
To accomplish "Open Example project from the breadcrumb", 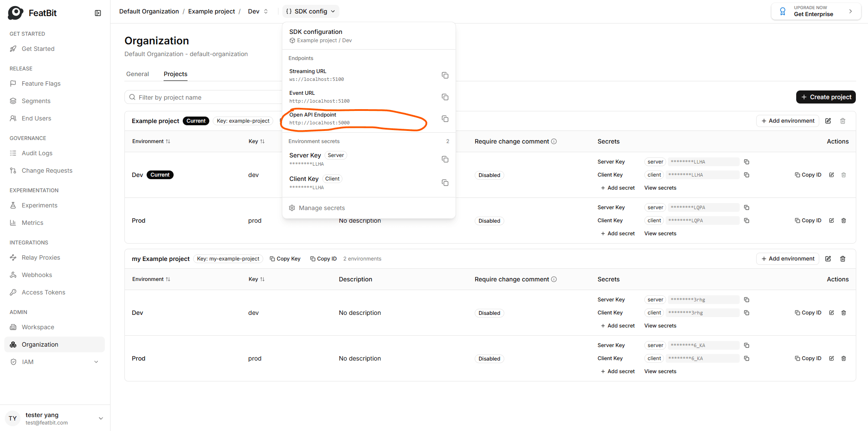I will pyautogui.click(x=211, y=11).
